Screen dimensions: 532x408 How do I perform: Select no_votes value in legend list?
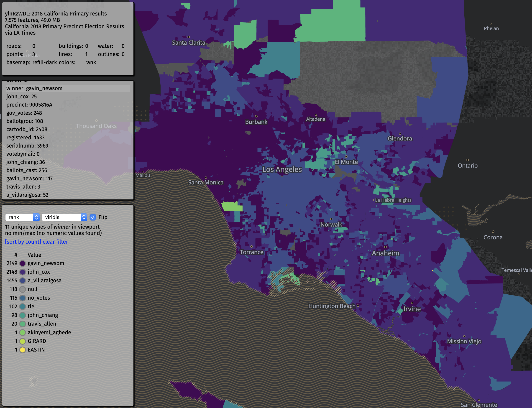point(39,298)
